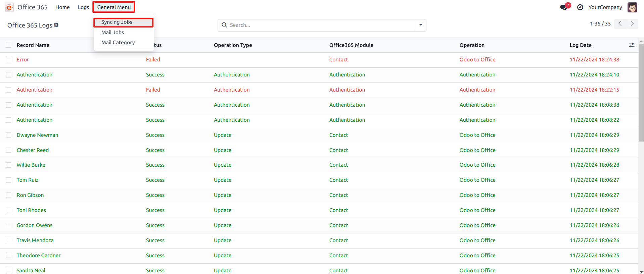Viewport: 644px width, 274px height.
Task: Click the scrollbar down arrow
Action: point(641,272)
